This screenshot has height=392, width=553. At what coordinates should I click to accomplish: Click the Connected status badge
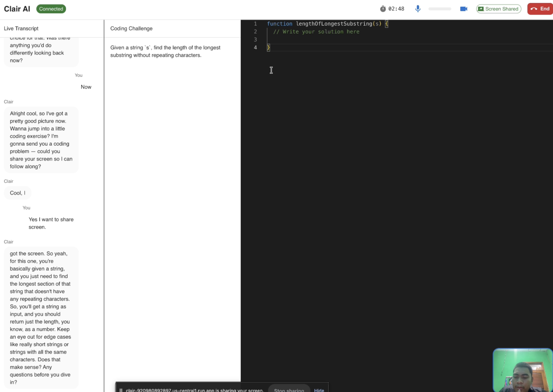coord(51,9)
